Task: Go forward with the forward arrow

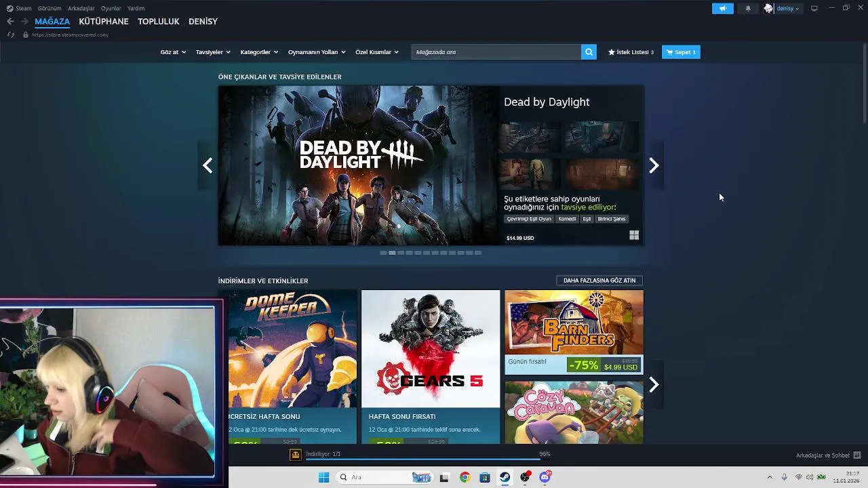Action: (24, 22)
